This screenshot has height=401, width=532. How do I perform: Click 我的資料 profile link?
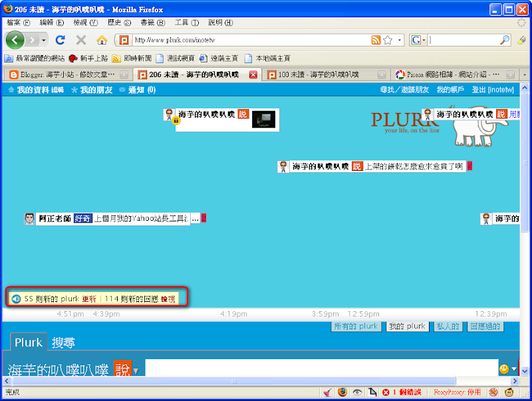point(33,90)
